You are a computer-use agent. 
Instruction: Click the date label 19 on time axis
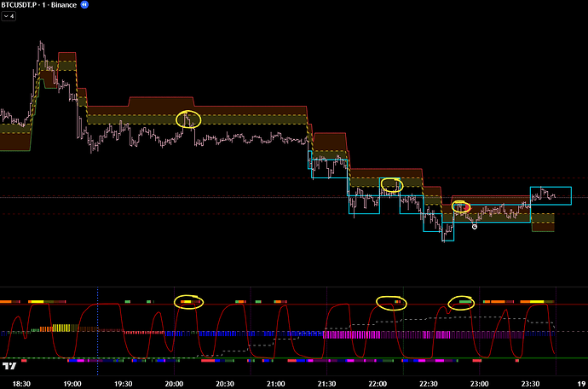pyautogui.click(x=580, y=384)
